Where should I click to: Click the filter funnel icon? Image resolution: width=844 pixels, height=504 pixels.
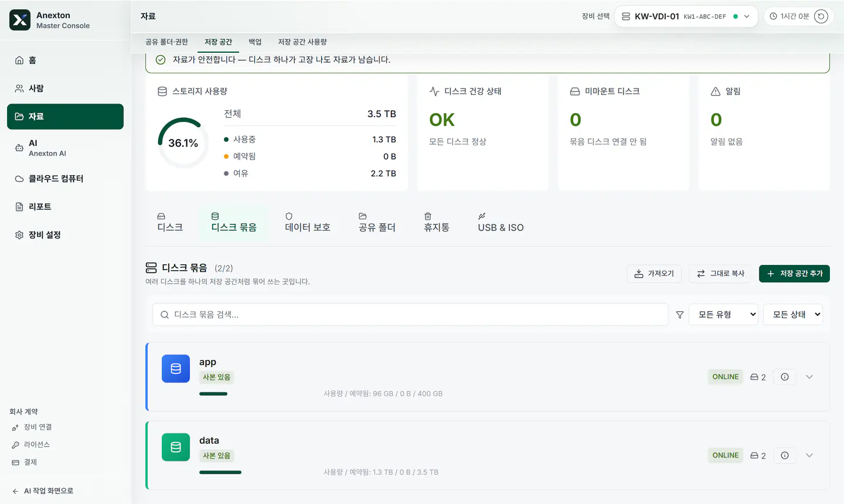680,315
